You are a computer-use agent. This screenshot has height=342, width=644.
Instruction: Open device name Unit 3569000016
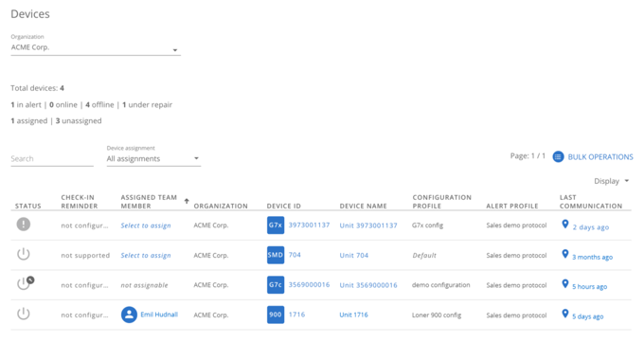(368, 285)
